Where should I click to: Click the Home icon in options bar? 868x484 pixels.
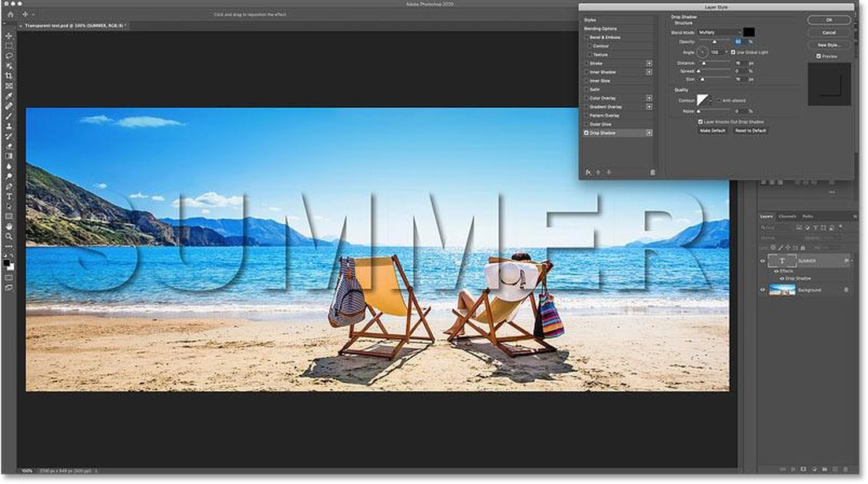[10, 14]
